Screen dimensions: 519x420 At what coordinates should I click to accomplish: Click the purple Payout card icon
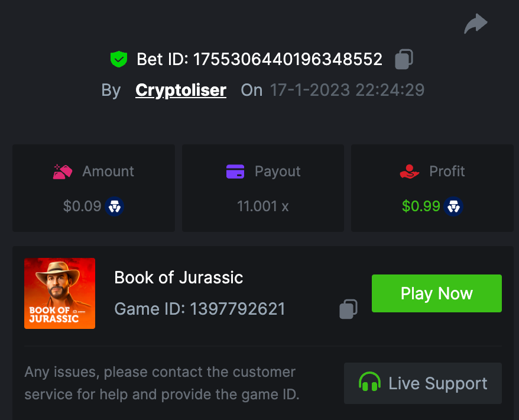(x=235, y=172)
